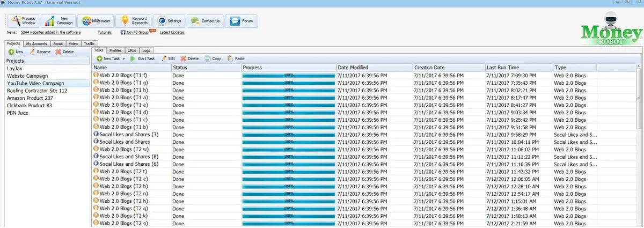This screenshot has height=228, width=644.
Task: Sort by the Creation Date column header
Action: pos(449,68)
